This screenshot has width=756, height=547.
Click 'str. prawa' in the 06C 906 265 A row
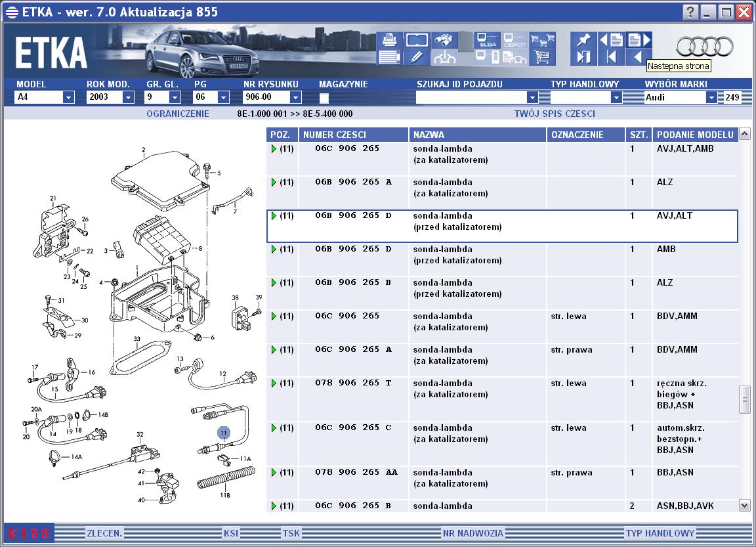click(572, 350)
